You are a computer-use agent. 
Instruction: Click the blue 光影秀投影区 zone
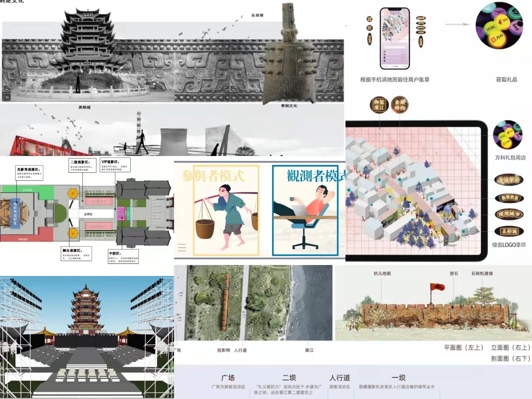click(15, 213)
